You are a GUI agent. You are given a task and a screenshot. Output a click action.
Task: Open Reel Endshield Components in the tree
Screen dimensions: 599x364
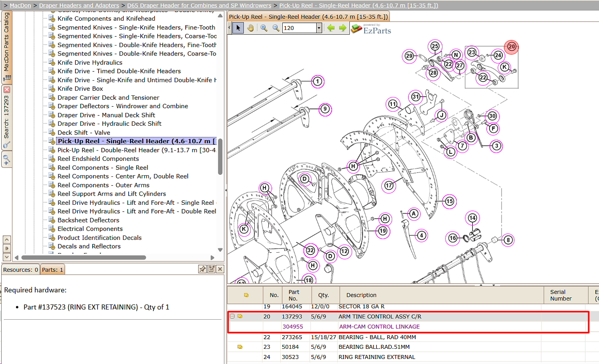(x=98, y=159)
